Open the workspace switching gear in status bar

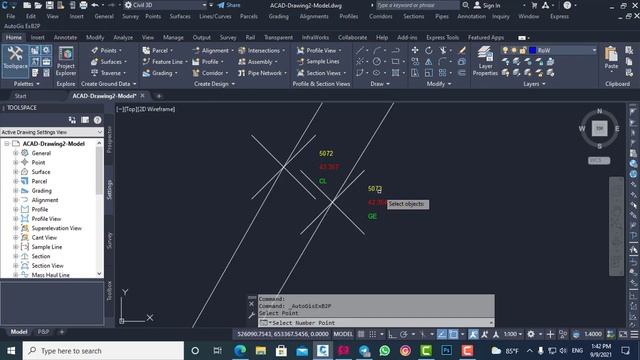(x=531, y=334)
